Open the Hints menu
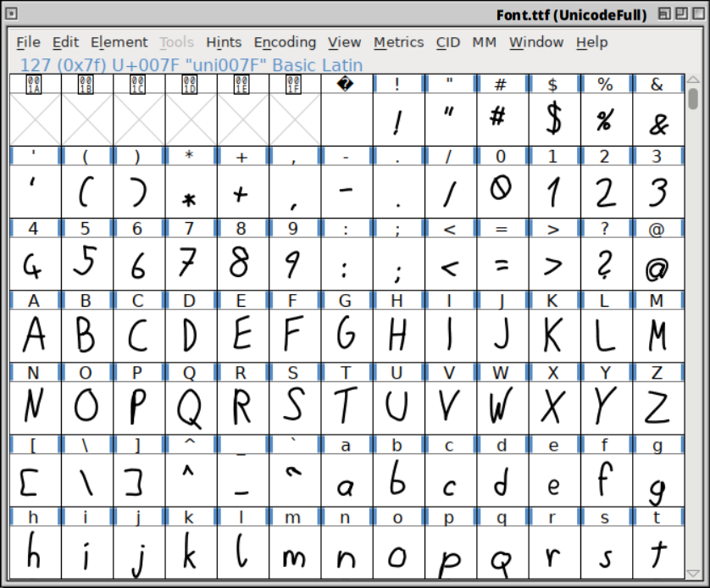Screen dimensions: 710x588 click(224, 42)
